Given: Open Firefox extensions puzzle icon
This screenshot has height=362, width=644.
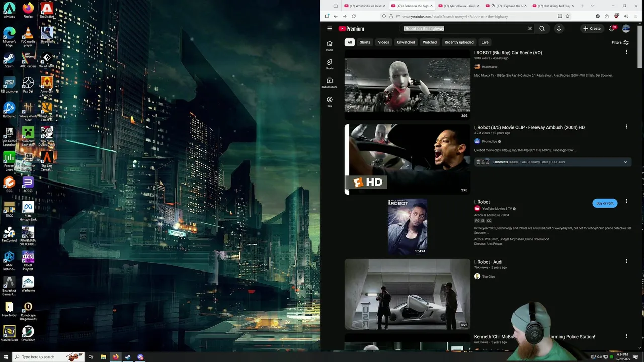Looking at the screenshot, I should click(607, 16).
